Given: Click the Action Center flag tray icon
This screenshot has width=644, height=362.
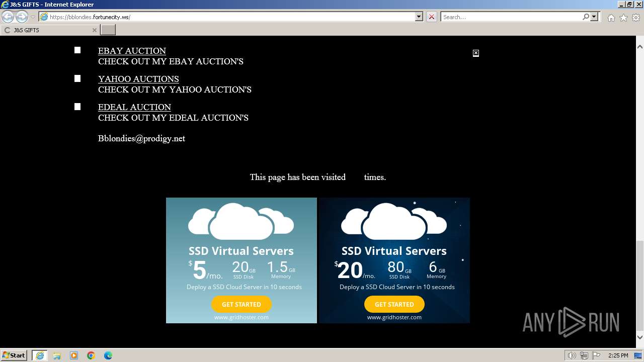Looking at the screenshot, I should point(596,355).
